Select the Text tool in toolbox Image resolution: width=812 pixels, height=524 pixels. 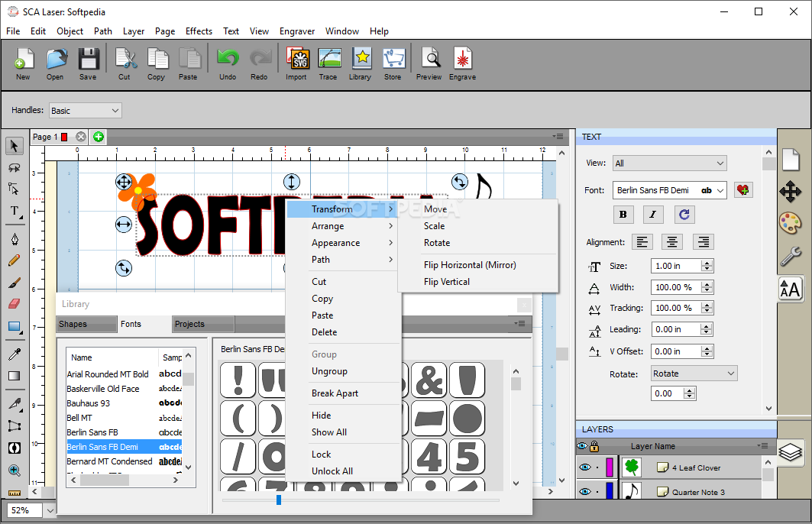click(x=15, y=212)
